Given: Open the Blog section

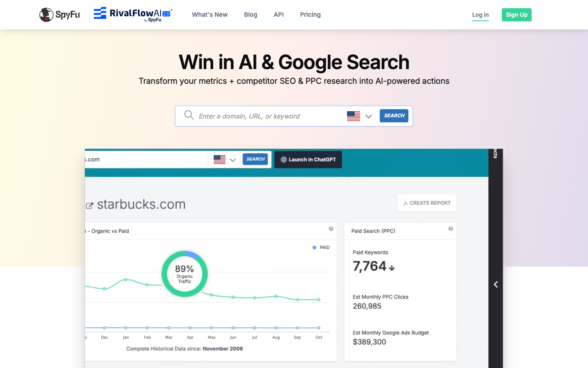Looking at the screenshot, I should tap(250, 15).
